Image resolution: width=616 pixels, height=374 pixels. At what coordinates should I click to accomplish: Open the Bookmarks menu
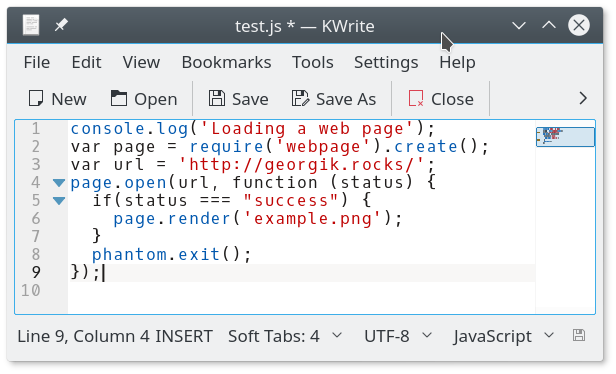click(x=226, y=62)
